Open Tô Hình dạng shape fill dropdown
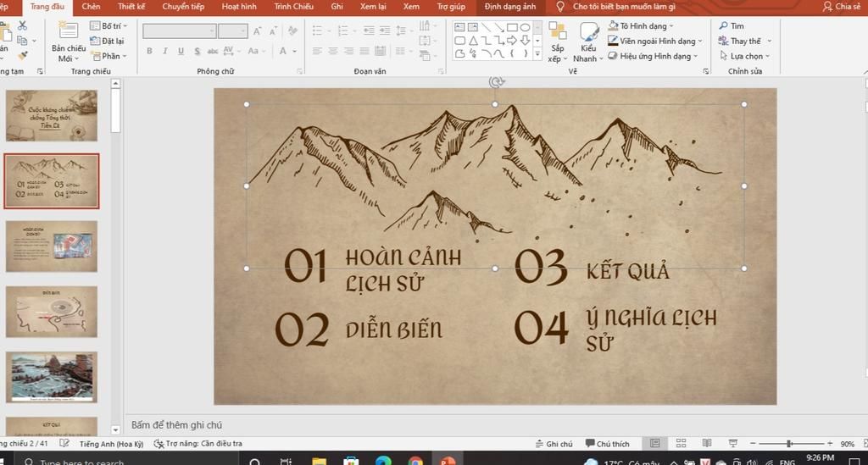 [x=641, y=26]
